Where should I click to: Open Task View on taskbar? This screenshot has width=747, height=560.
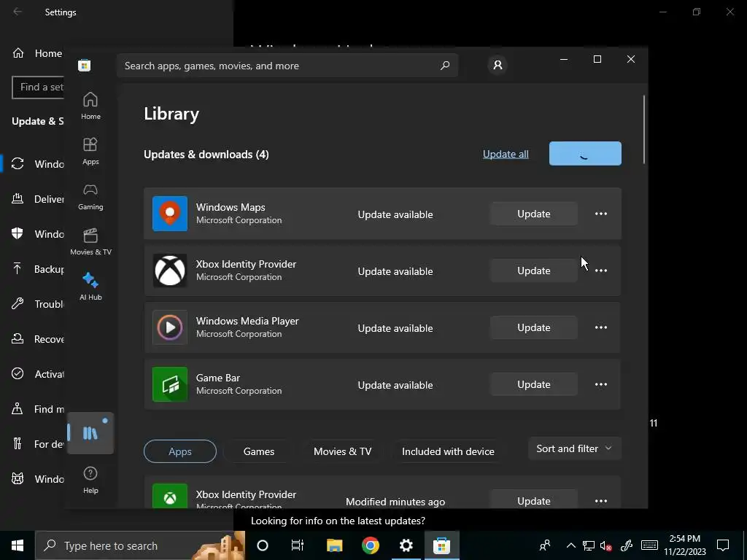[x=298, y=545]
